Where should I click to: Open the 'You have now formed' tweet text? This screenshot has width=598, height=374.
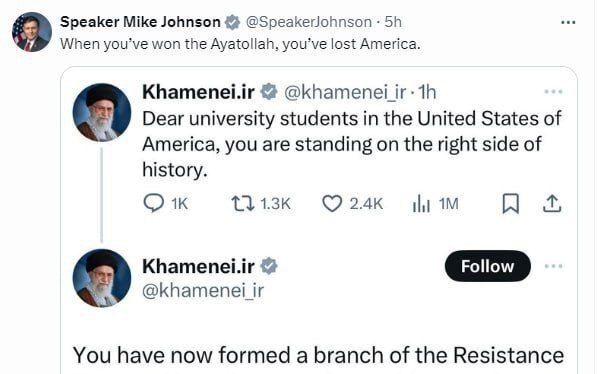[318, 355]
